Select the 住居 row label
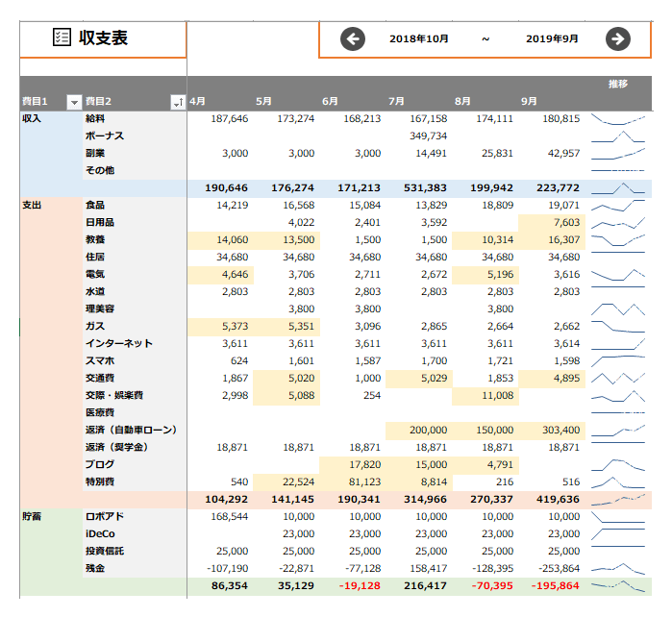The height and width of the screenshot is (617, 672). [95, 258]
